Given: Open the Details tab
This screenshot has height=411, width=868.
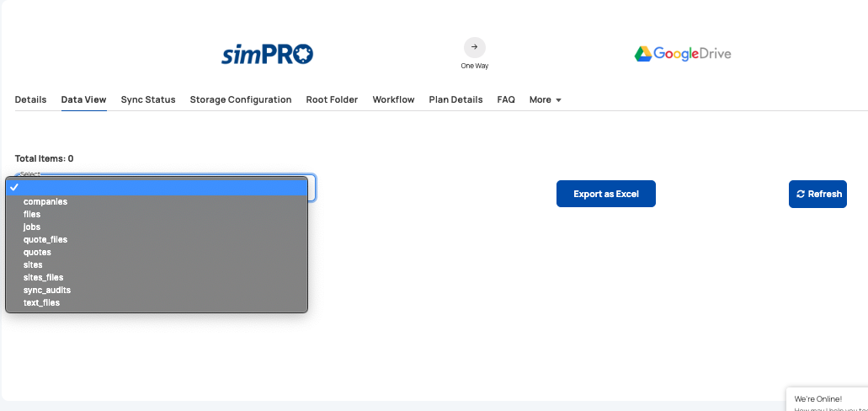Looking at the screenshot, I should 30,99.
